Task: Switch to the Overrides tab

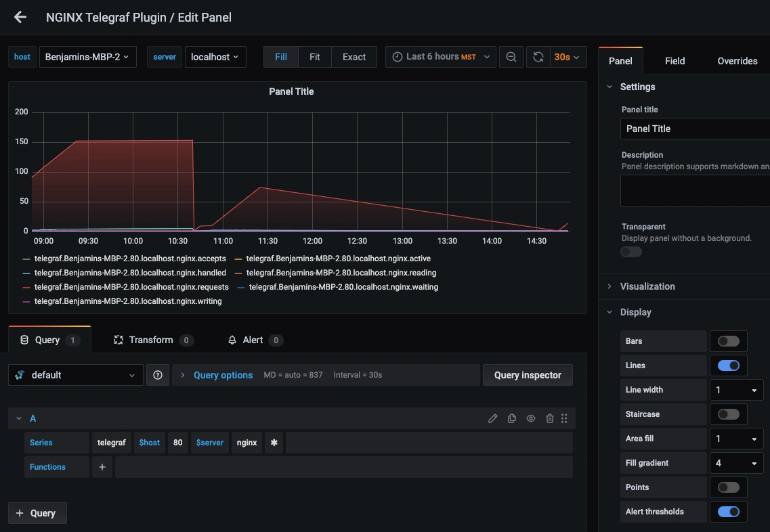Action: pyautogui.click(x=737, y=61)
